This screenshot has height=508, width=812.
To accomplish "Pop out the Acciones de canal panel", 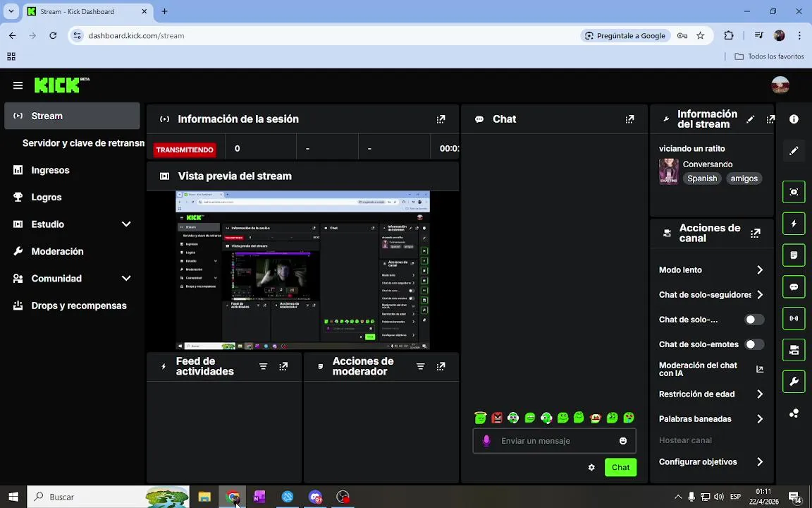I will click(x=756, y=234).
